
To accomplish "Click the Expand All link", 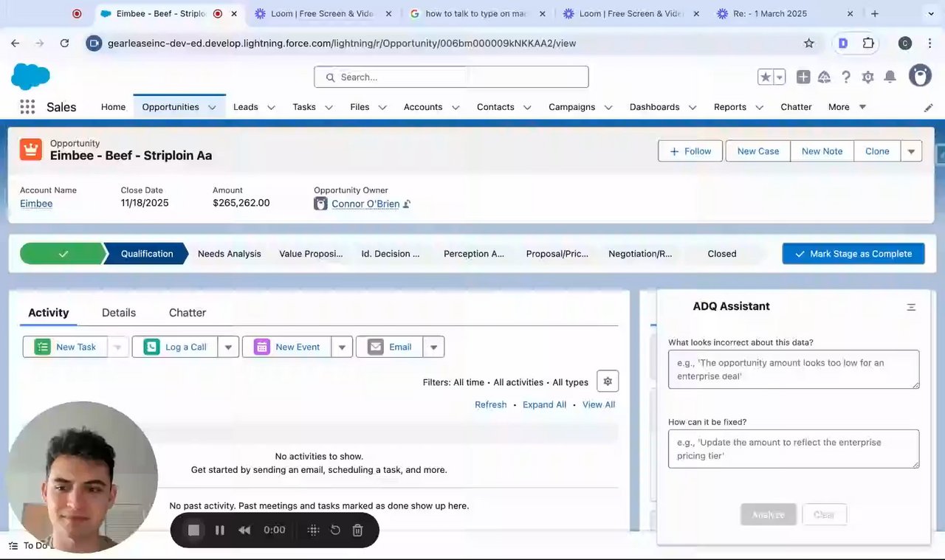I will coord(544,405).
